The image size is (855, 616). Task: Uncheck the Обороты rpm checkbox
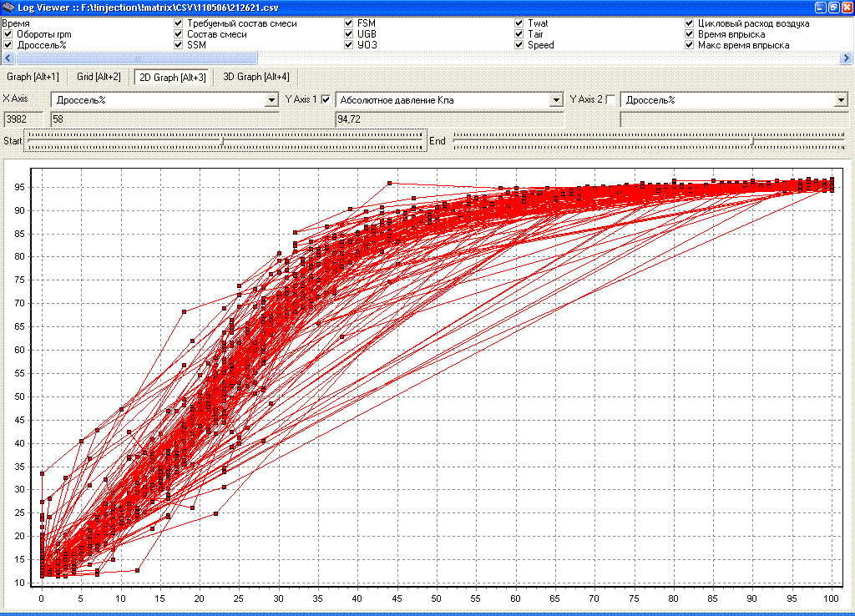pyautogui.click(x=8, y=34)
